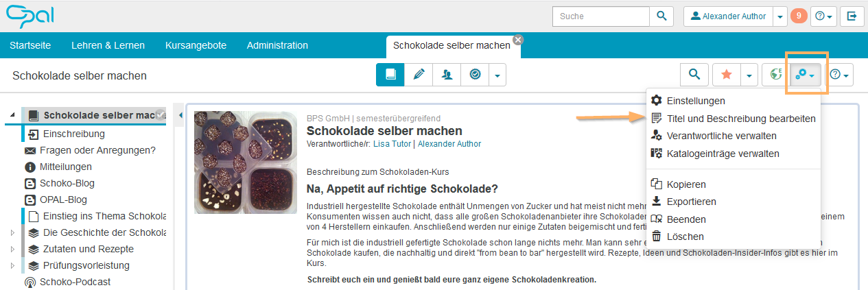Click the envelope icon before Fragen oder Anregungen
868x290 pixels.
pos(30,151)
